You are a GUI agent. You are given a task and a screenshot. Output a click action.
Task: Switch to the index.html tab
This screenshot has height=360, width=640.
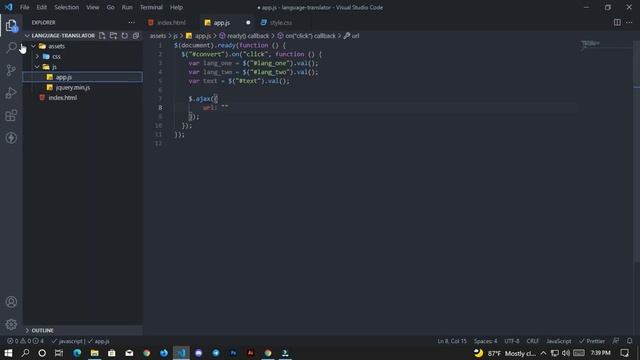click(x=171, y=23)
